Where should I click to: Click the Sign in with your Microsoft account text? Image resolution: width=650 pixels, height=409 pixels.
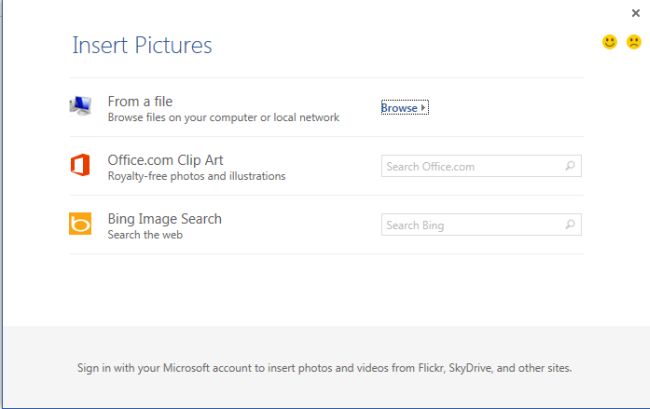324,367
